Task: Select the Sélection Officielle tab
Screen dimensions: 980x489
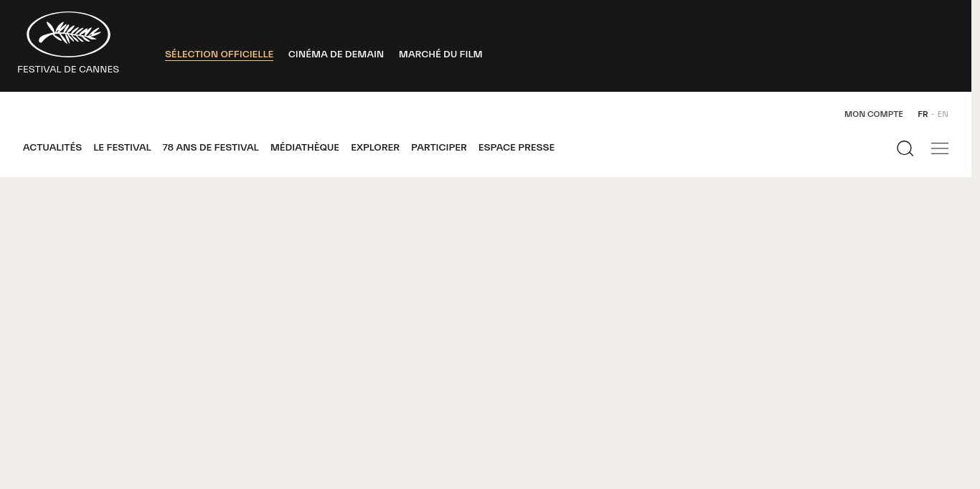Action: tap(219, 54)
